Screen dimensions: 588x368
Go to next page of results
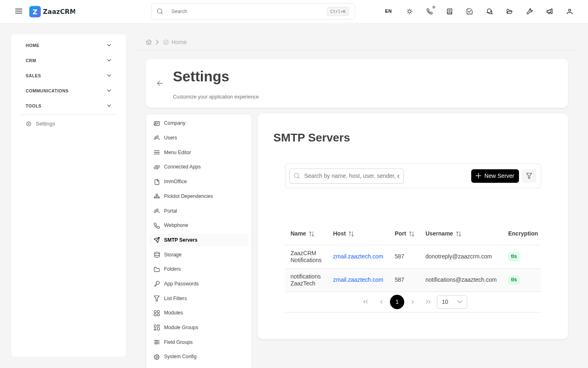413,302
